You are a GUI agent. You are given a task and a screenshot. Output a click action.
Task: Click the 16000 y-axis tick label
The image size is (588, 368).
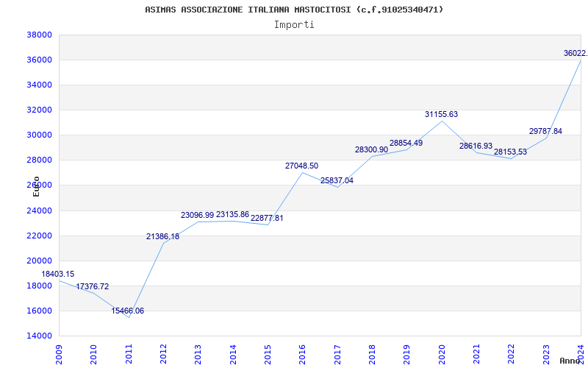(39, 311)
